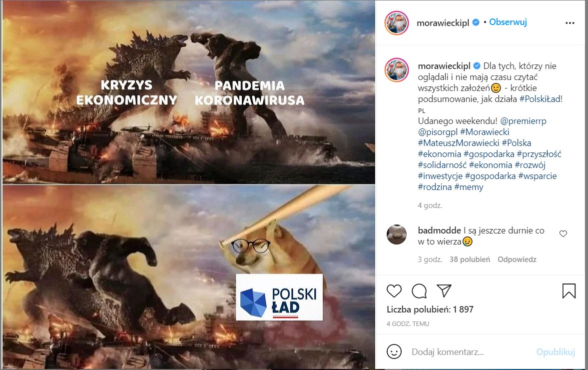The height and width of the screenshot is (370, 588).
Task: Open the badmodde commenter avatar
Action: pyautogui.click(x=397, y=234)
